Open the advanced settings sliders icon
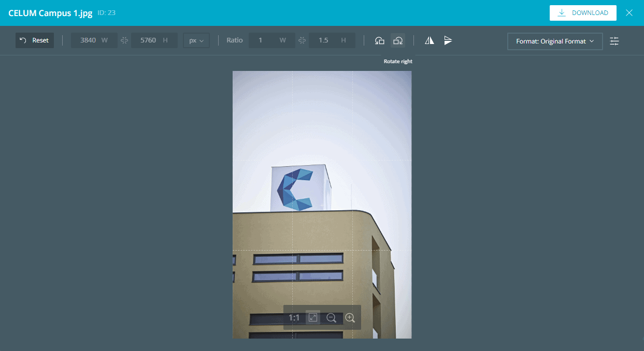Screen dimensions: 644x351 pos(614,41)
